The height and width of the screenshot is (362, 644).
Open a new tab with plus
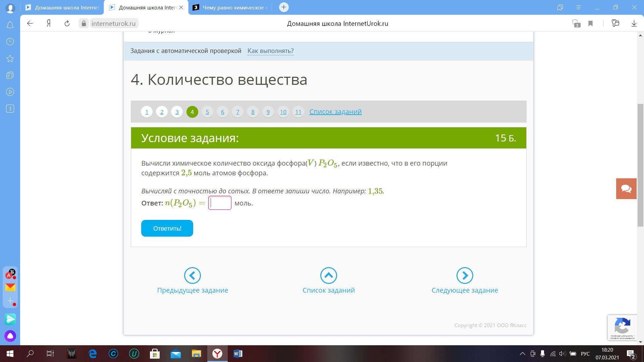pyautogui.click(x=283, y=7)
